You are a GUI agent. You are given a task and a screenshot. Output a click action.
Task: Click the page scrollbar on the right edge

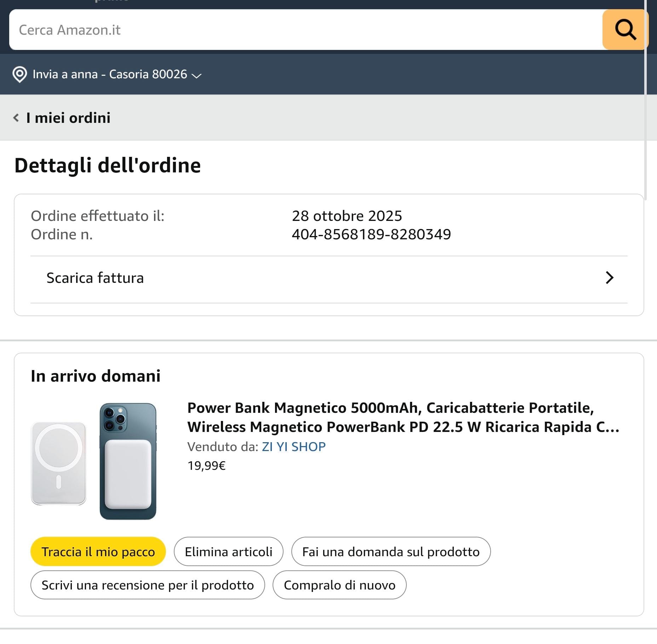(x=646, y=106)
